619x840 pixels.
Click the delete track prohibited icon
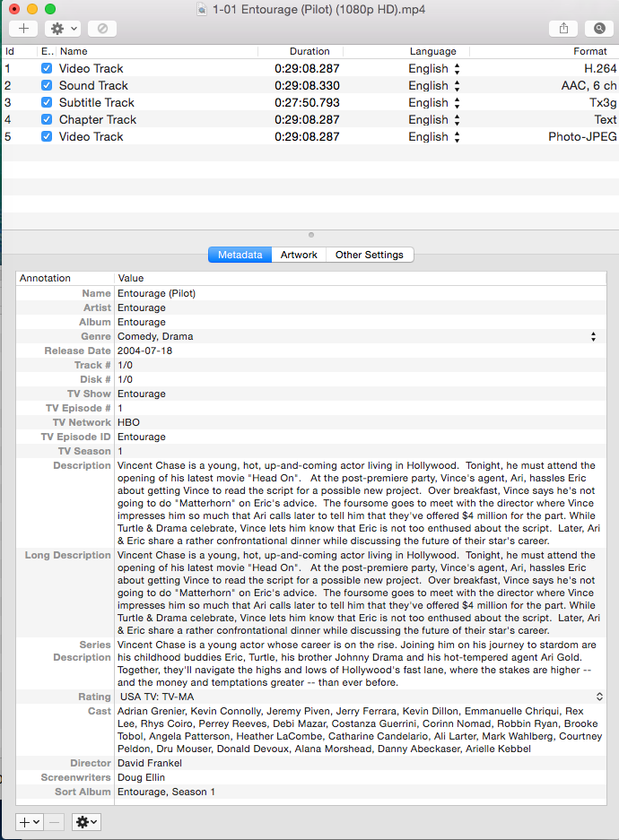[102, 29]
